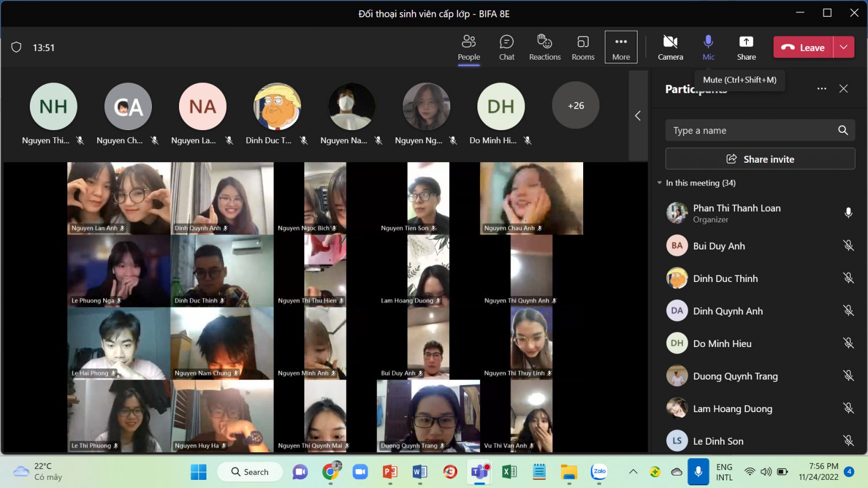Expand the Leave button dropdown arrow

[x=844, y=47]
